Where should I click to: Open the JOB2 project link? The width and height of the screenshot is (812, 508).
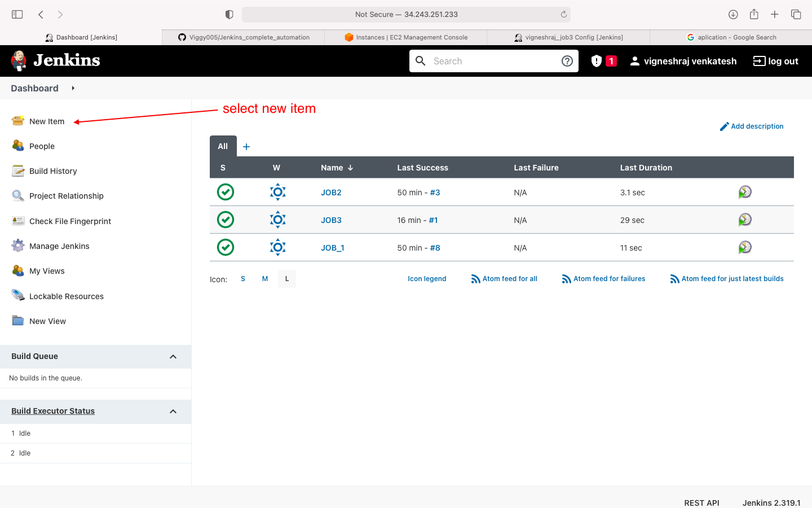tap(331, 192)
